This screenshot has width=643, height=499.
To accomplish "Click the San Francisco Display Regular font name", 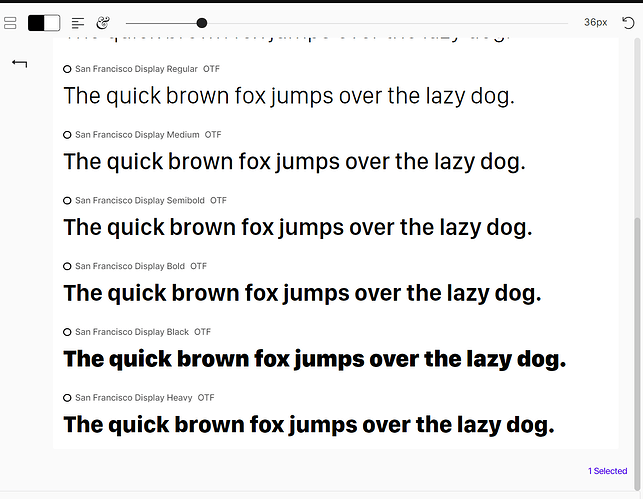I will [136, 69].
